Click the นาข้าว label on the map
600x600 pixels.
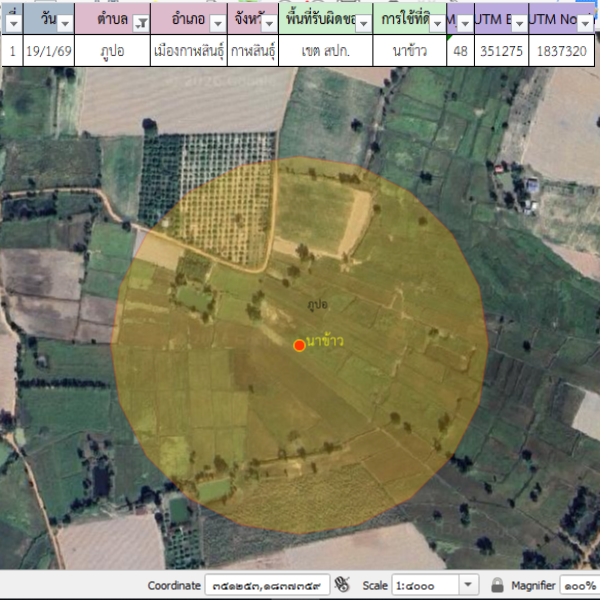click(326, 341)
